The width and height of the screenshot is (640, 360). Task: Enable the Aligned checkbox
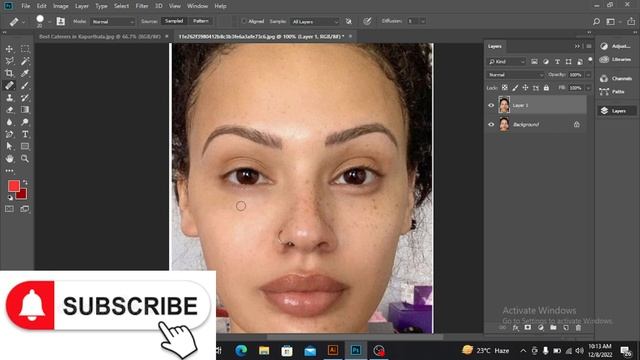[244, 21]
